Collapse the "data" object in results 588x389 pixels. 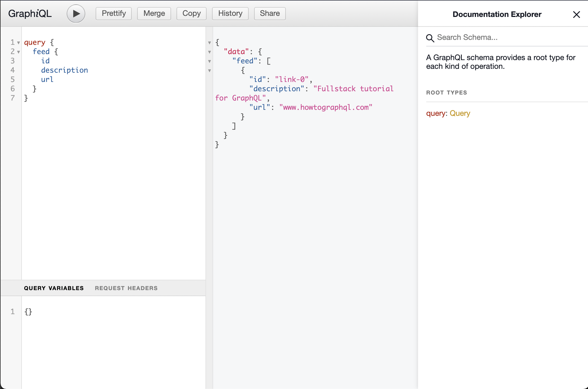(210, 52)
